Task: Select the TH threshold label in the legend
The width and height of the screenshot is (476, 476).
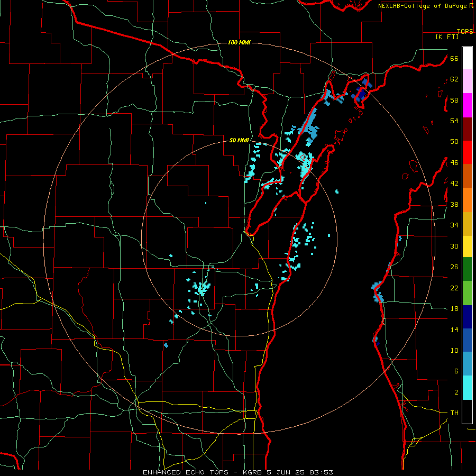Action: click(454, 413)
